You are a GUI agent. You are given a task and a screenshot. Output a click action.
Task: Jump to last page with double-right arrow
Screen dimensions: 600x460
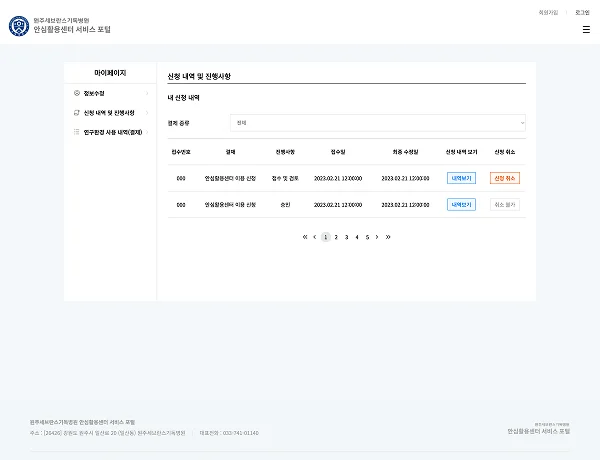[388, 237]
